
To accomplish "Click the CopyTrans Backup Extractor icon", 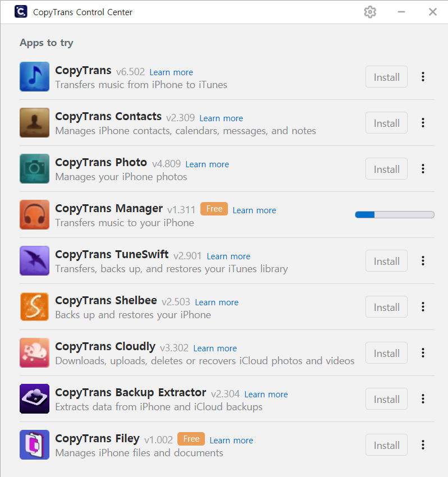I will 34,399.
